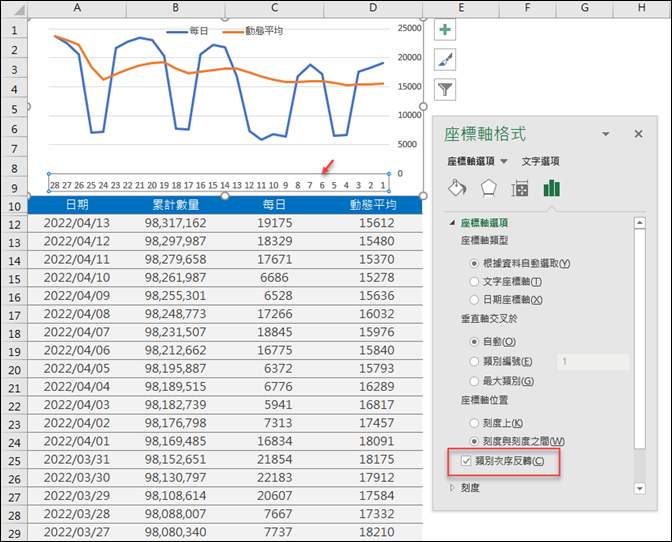Click the 動態平均 table header cell
The width and height of the screenshot is (672, 542).
(373, 205)
